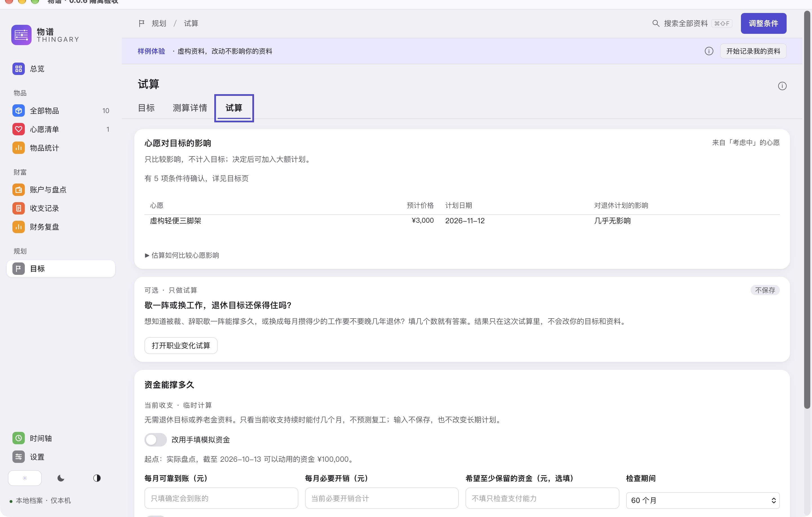
Task: Click the info icon in sample banner
Action: coord(709,51)
